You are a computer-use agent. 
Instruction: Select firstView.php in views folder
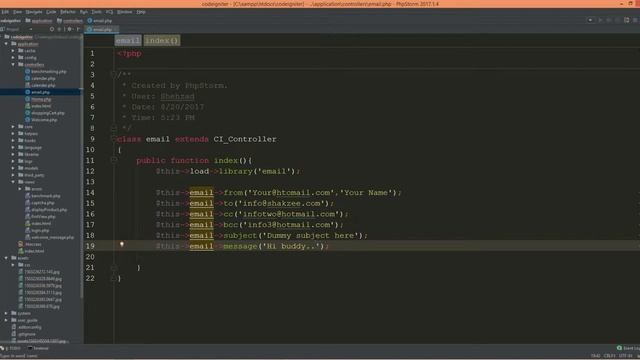(40, 217)
